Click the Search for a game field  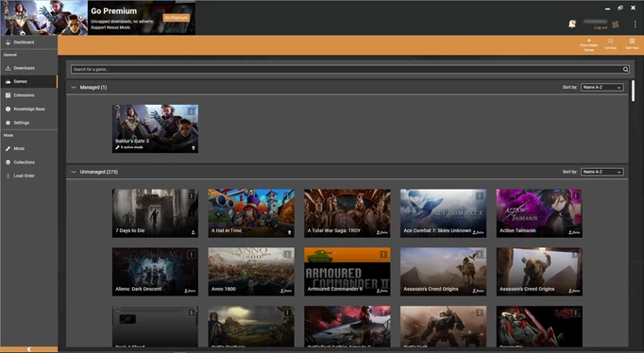350,69
